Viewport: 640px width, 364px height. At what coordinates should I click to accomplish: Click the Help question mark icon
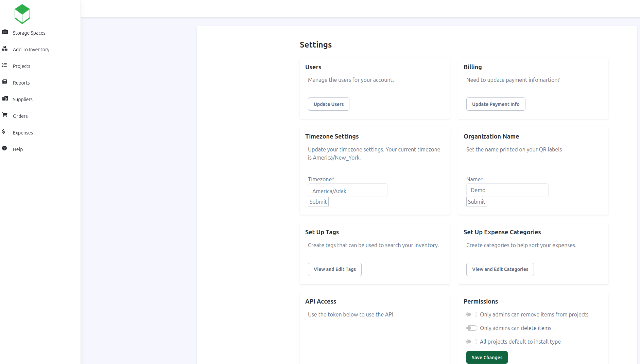coord(4,148)
